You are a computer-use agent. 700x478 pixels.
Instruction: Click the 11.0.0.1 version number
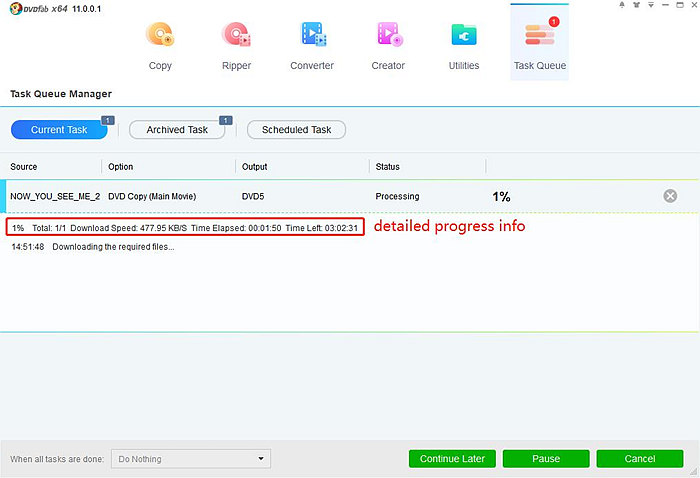[x=87, y=8]
